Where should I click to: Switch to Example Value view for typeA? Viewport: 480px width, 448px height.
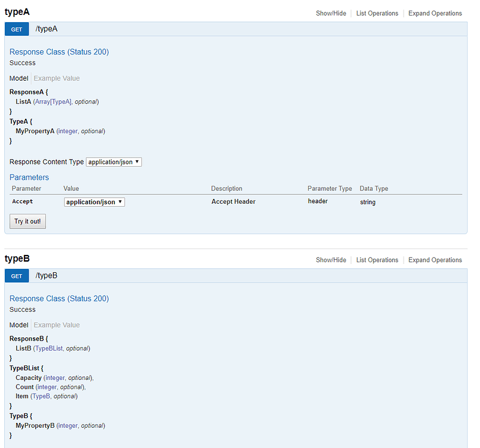(56, 78)
